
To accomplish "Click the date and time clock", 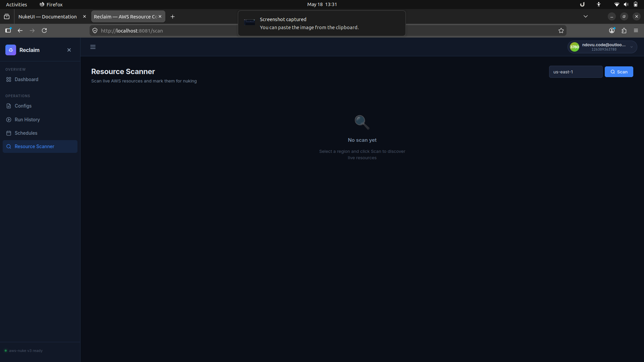I will coord(322,4).
